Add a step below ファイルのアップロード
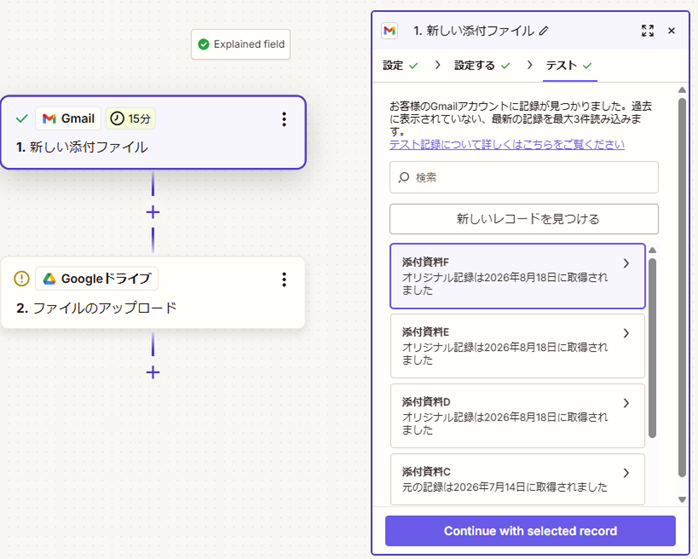Viewport: 698px width, 559px height. 153,372
